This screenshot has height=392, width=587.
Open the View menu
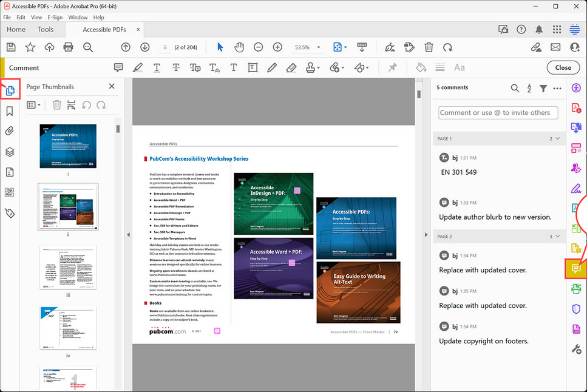coord(36,17)
